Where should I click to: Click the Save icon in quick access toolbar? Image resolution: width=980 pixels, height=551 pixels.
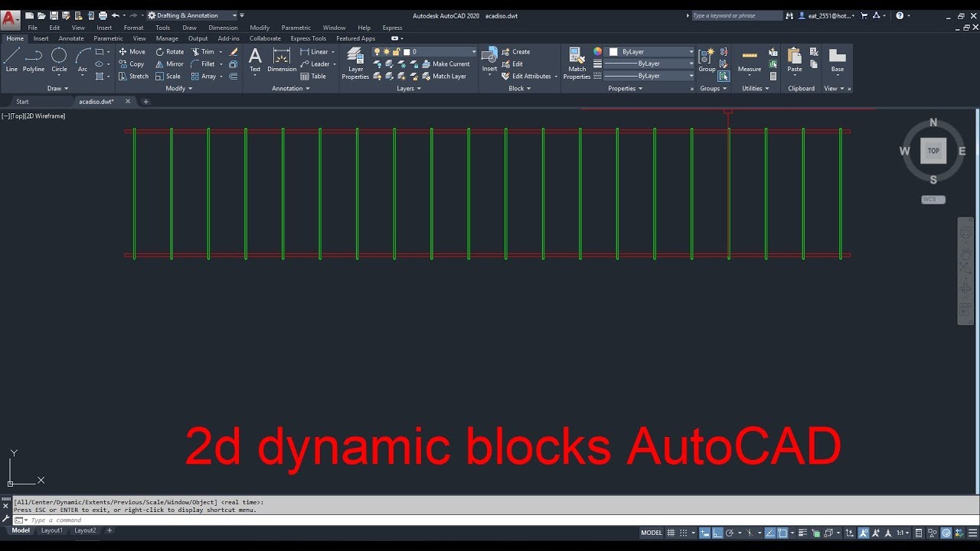54,15
